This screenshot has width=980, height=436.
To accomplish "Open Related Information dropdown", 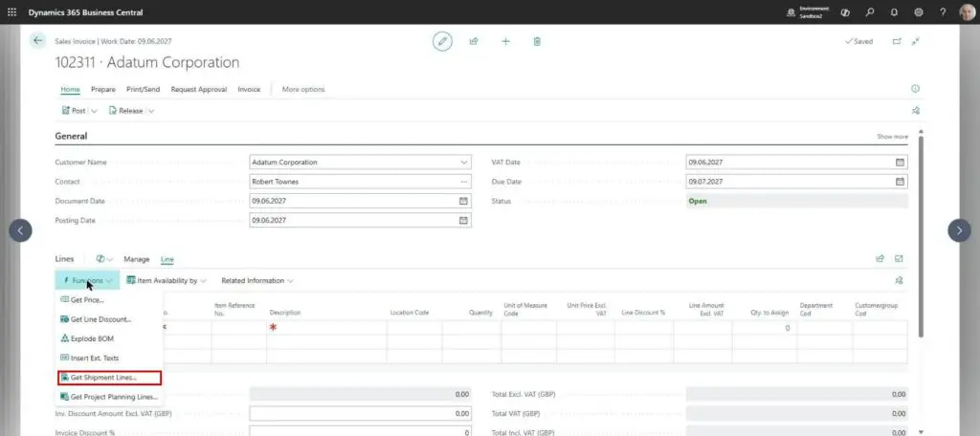I will 256,280.
